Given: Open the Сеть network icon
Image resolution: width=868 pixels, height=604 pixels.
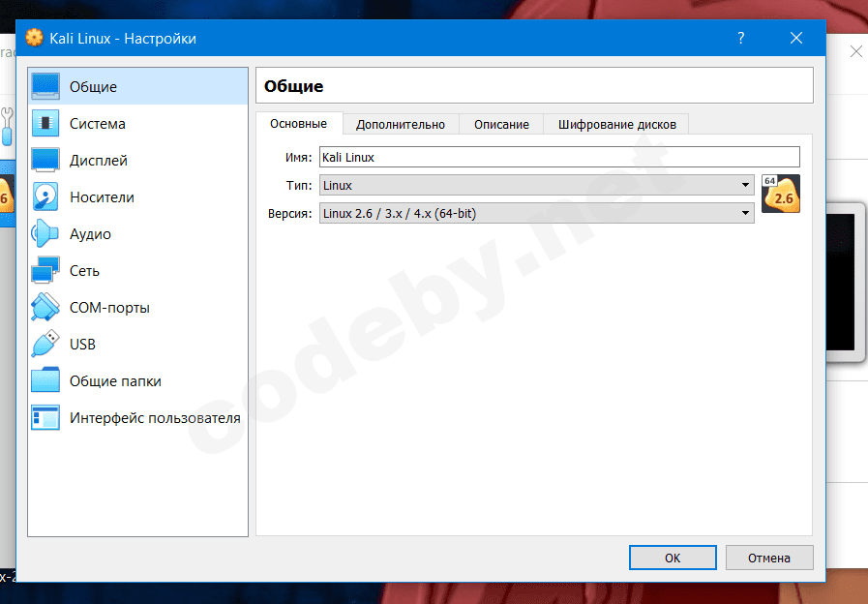Looking at the screenshot, I should [45, 270].
